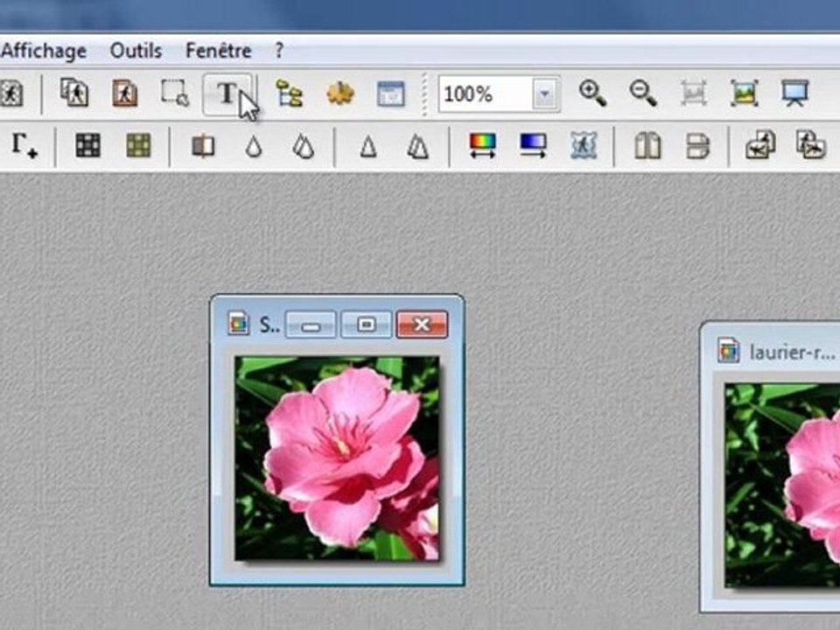Open the automation orange gear icon
Viewport: 840px width, 630px height.
click(340, 94)
